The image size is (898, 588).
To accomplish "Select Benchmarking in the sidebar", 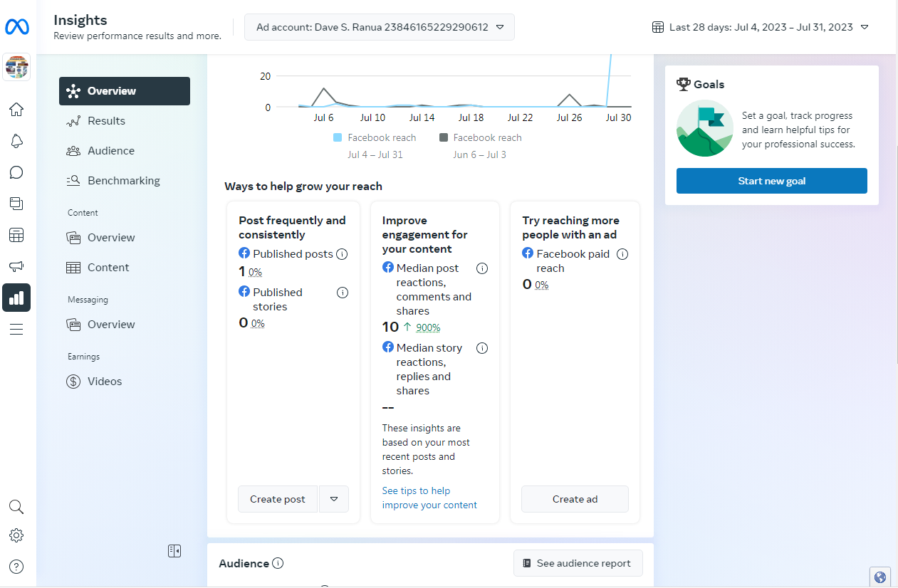I will pos(123,181).
